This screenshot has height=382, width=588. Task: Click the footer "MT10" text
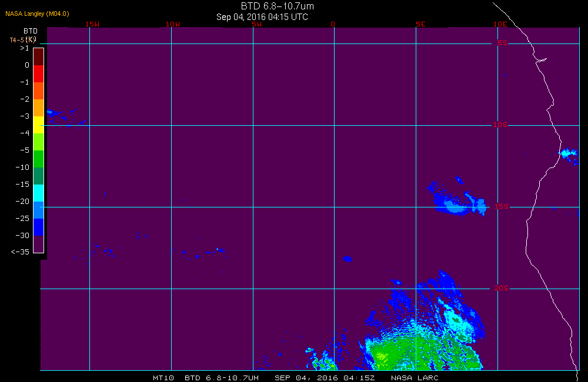point(163,378)
